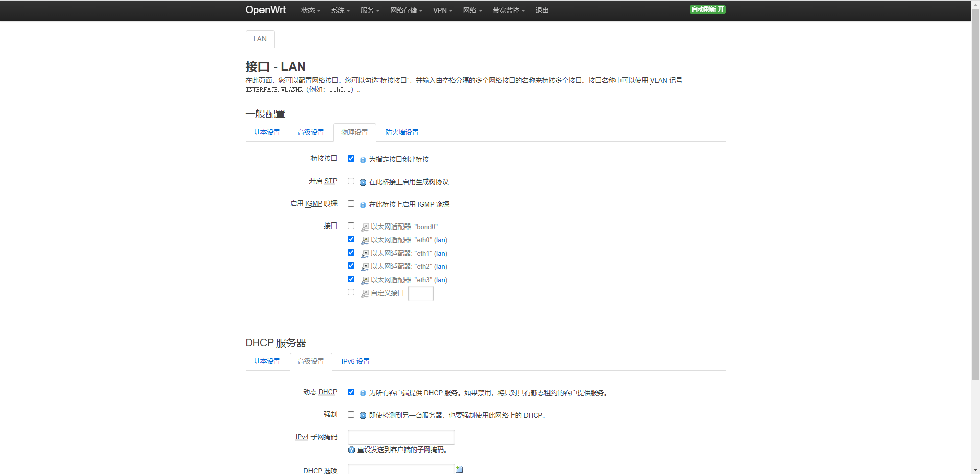Select the 物理设置 tab
The height and width of the screenshot is (474, 980).
click(x=354, y=133)
